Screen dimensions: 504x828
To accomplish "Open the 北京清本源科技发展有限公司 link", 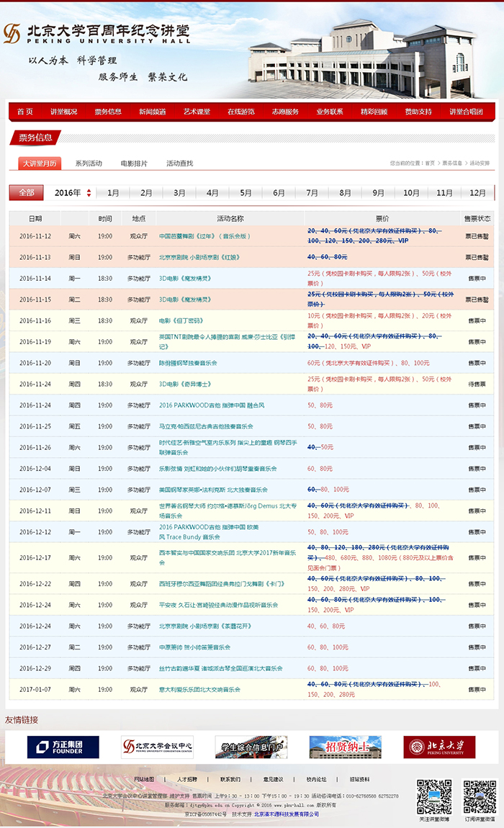I will click(x=287, y=814).
